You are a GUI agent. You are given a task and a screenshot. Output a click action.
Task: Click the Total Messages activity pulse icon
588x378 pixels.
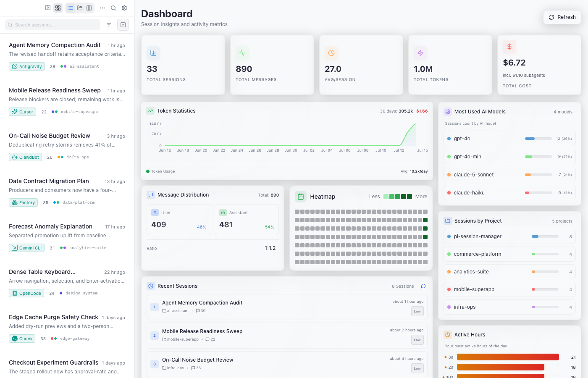242,53
